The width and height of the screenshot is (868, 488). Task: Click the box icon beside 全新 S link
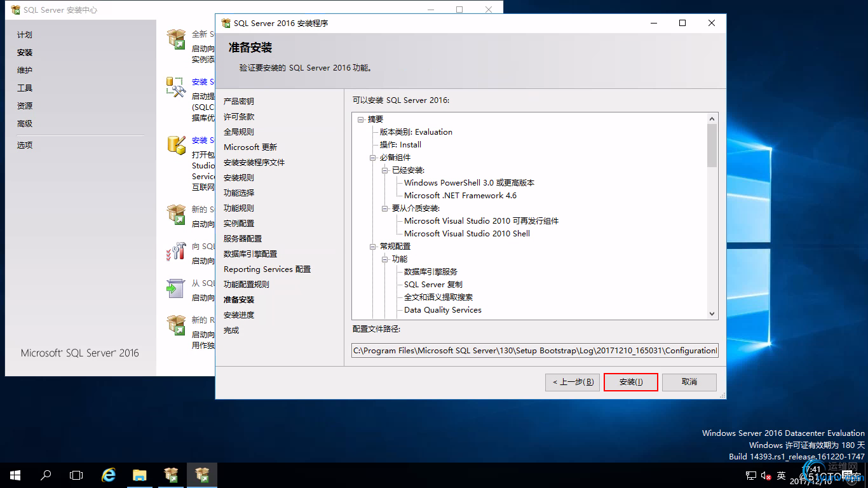176,39
